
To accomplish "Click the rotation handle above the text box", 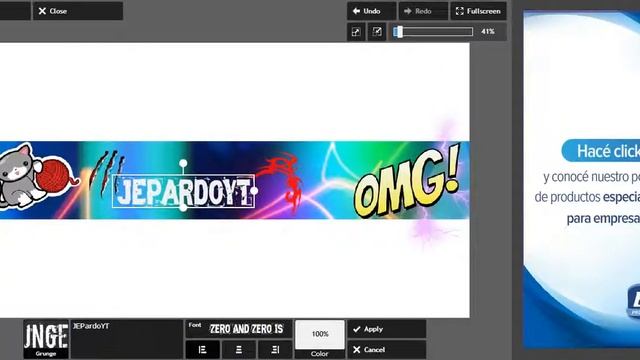I will coord(183,163).
